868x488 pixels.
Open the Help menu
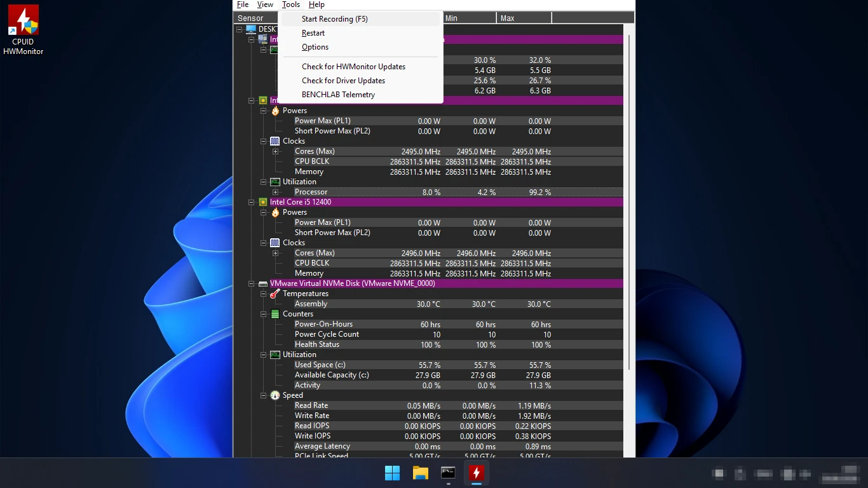316,5
